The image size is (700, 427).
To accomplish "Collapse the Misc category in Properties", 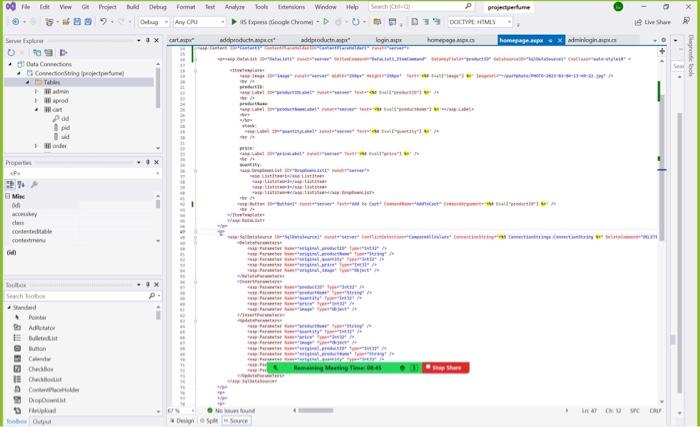I will point(8,196).
